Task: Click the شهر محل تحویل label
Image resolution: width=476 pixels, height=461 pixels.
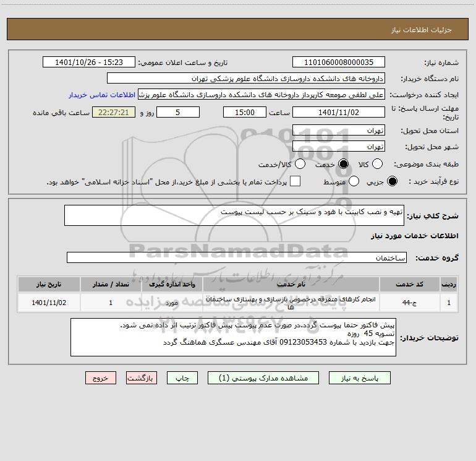Action: 432,147
